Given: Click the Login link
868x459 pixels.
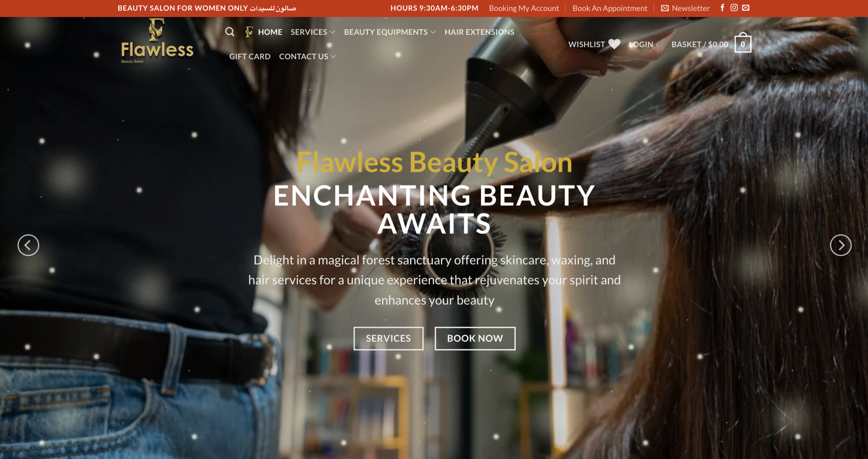Looking at the screenshot, I should click(x=641, y=44).
